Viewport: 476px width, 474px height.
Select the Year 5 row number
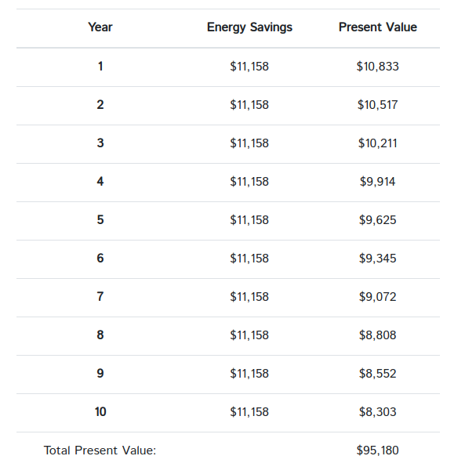(x=100, y=219)
